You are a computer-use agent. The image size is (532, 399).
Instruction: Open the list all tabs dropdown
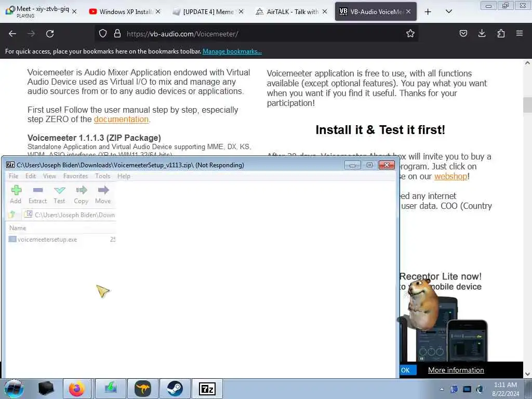449,12
